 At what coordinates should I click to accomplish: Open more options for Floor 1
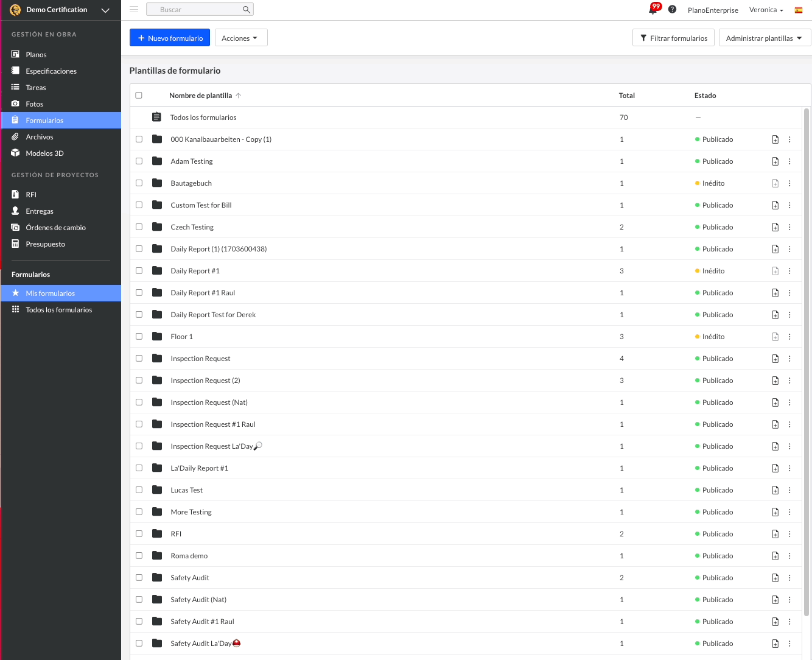pos(789,337)
